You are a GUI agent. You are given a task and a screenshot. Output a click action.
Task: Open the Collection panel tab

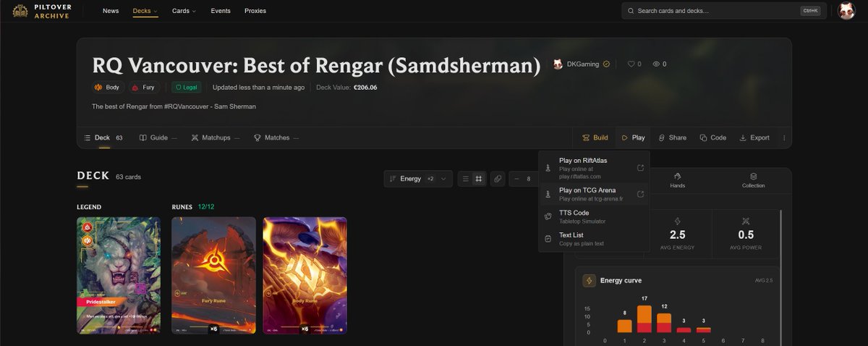[x=753, y=180]
